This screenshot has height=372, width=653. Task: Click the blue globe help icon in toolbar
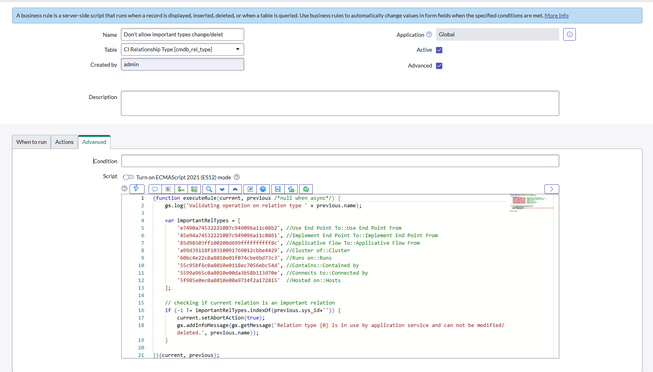click(x=263, y=189)
